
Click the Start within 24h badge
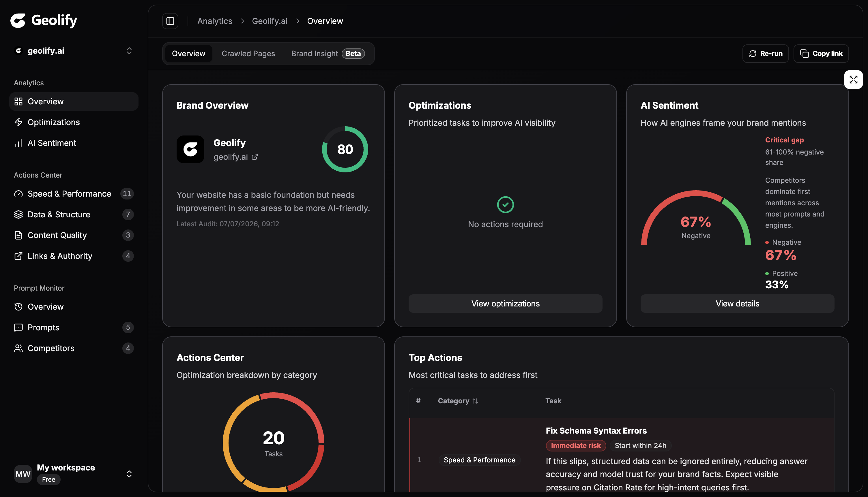click(x=641, y=446)
